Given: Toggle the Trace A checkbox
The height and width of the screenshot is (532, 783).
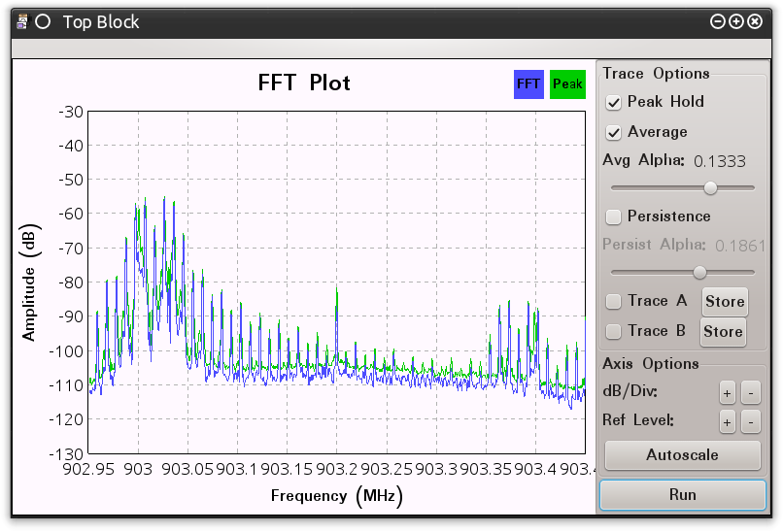Looking at the screenshot, I should 614,301.
